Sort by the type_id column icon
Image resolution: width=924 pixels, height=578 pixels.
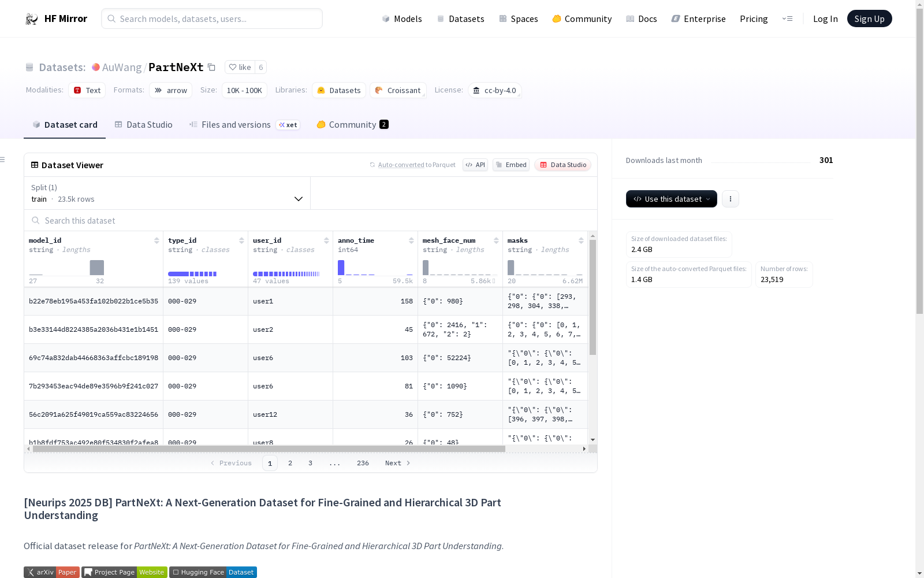[241, 240]
